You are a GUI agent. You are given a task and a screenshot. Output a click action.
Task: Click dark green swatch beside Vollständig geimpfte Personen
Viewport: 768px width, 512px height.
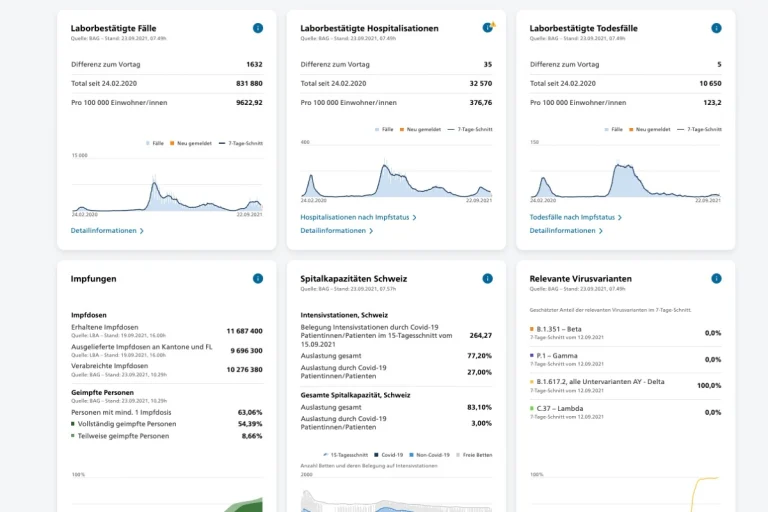click(73, 424)
